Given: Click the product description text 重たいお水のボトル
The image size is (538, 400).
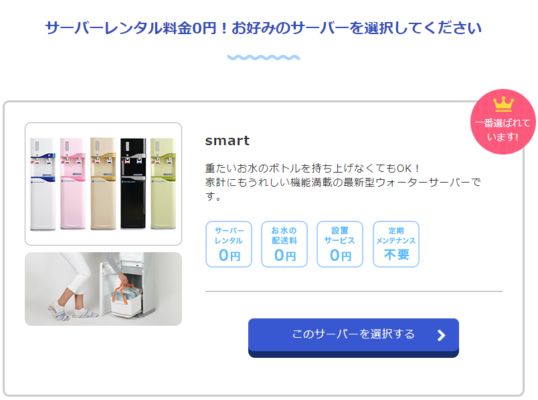Looking at the screenshot, I should coord(342,182).
